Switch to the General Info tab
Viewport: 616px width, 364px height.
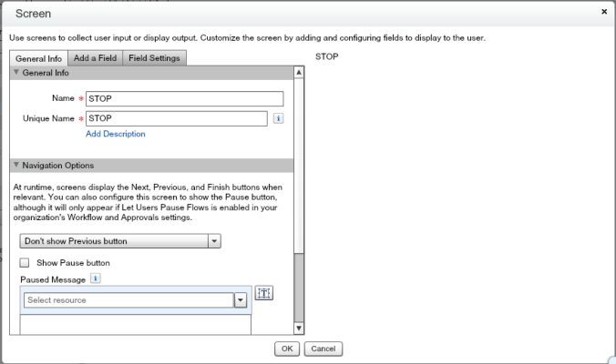(38, 58)
